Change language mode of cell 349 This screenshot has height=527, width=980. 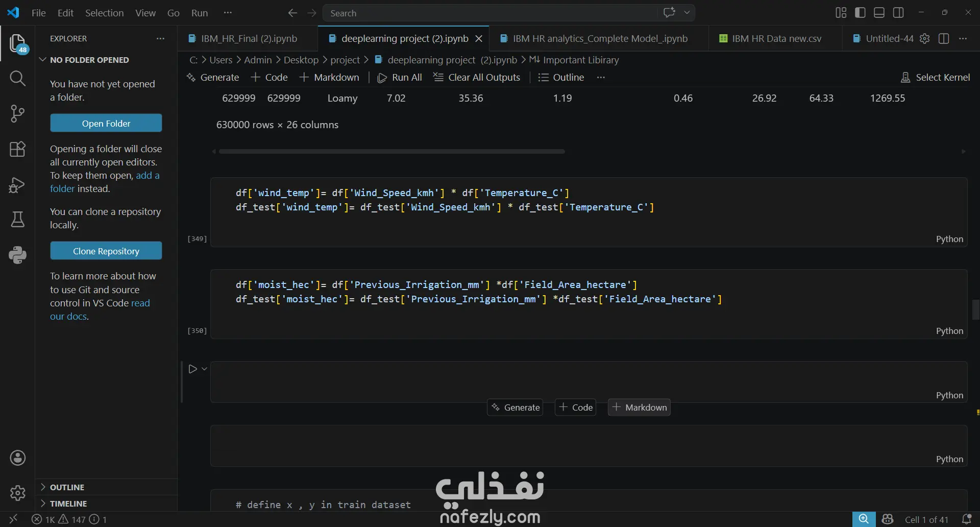pyautogui.click(x=949, y=239)
